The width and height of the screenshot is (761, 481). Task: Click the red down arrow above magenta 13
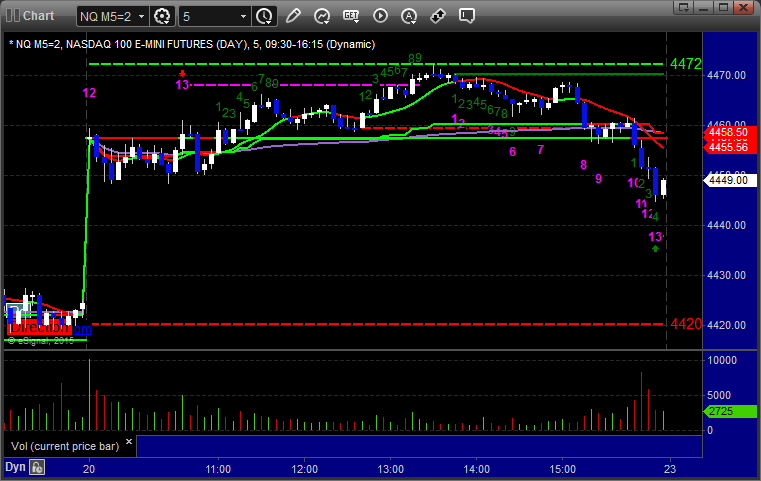(182, 74)
